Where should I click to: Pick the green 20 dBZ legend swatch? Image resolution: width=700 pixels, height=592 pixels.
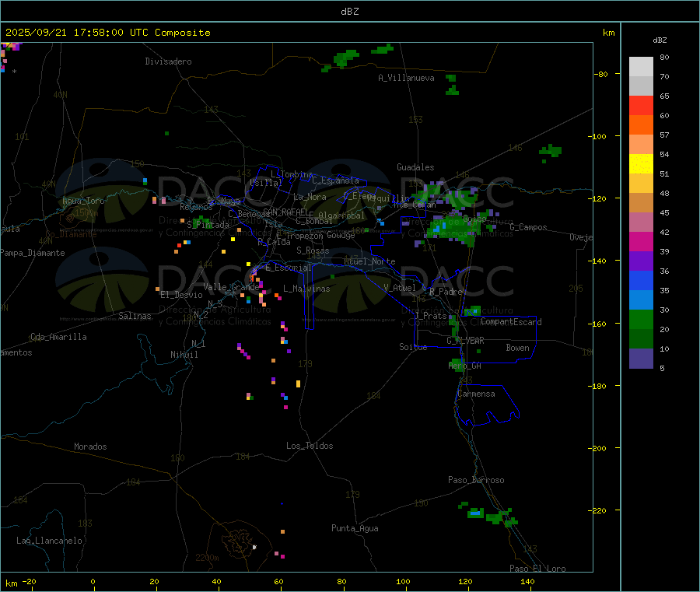pyautogui.click(x=641, y=319)
